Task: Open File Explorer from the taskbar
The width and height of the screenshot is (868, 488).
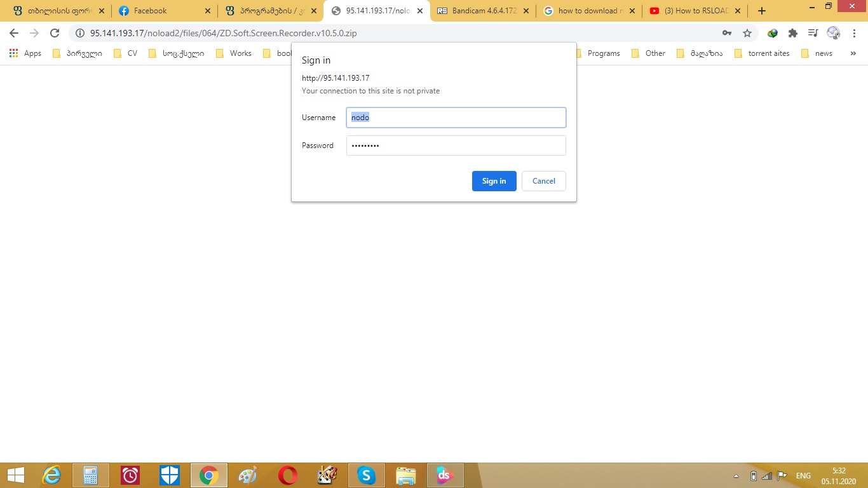Action: click(x=406, y=475)
